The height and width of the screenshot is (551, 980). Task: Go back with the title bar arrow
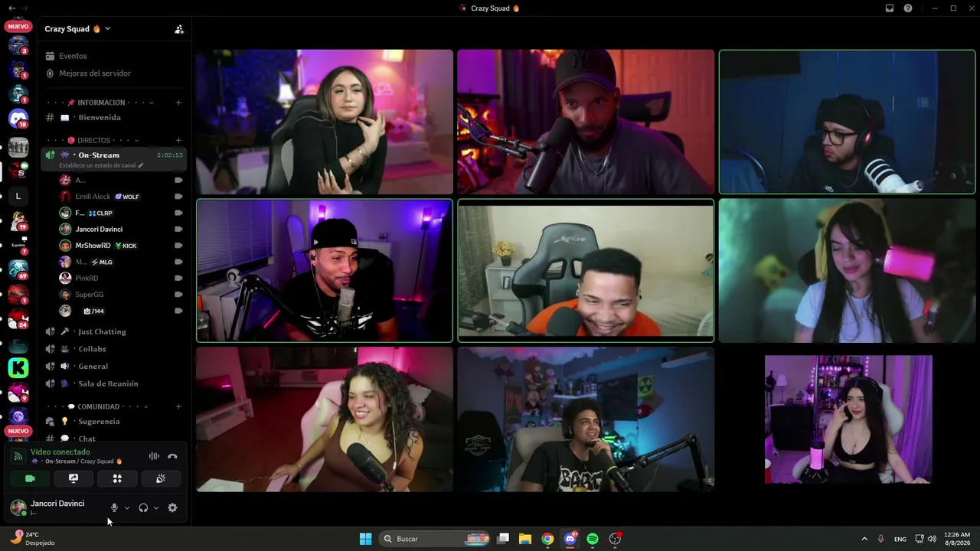[11, 8]
